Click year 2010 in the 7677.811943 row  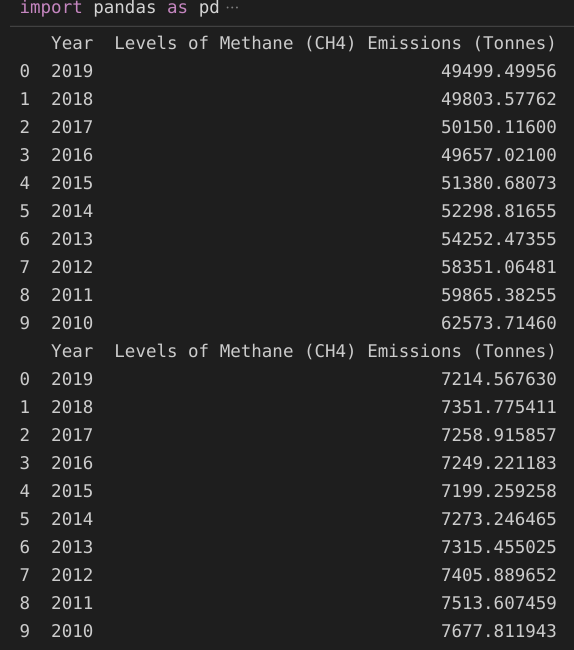[72, 631]
